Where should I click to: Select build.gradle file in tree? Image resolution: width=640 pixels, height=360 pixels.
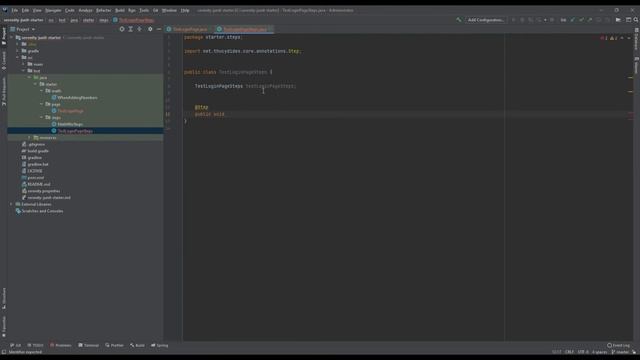(35, 151)
